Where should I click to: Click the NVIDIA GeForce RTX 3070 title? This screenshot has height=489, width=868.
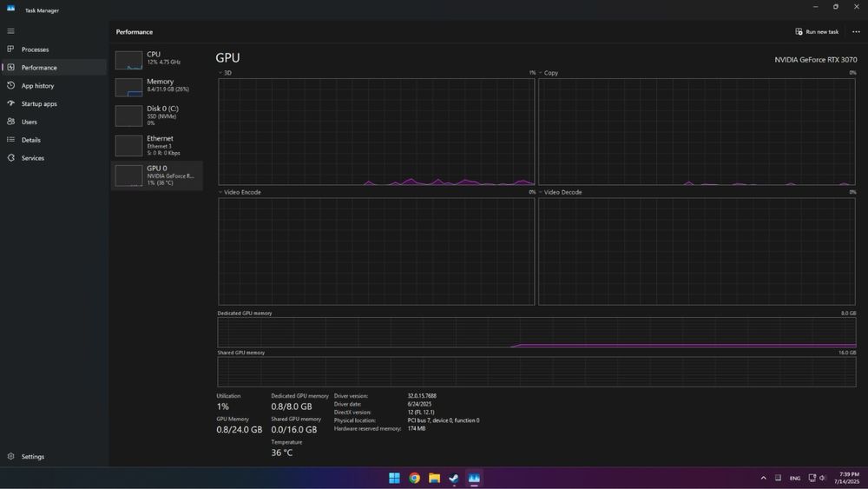pyautogui.click(x=815, y=59)
